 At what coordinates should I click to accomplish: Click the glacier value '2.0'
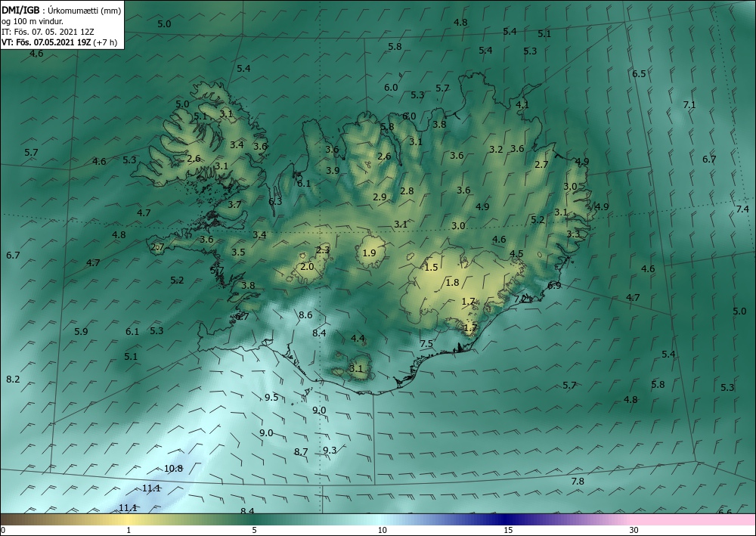pos(307,267)
